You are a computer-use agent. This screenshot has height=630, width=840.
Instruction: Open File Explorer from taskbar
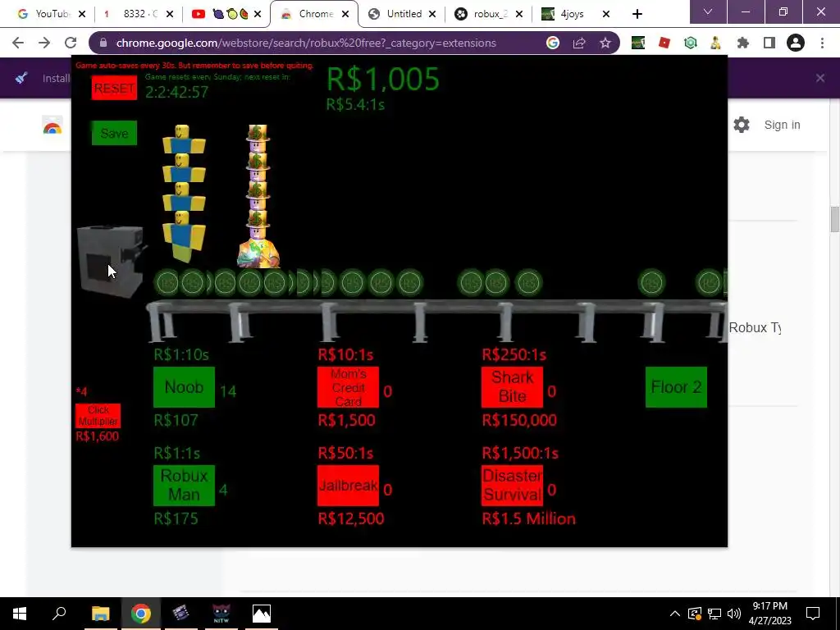pyautogui.click(x=100, y=614)
